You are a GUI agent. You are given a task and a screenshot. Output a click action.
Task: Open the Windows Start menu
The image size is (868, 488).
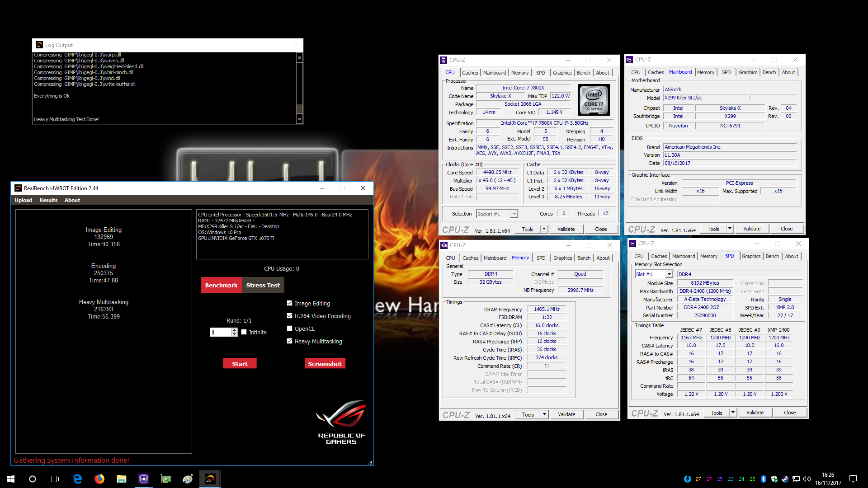pos(11,479)
